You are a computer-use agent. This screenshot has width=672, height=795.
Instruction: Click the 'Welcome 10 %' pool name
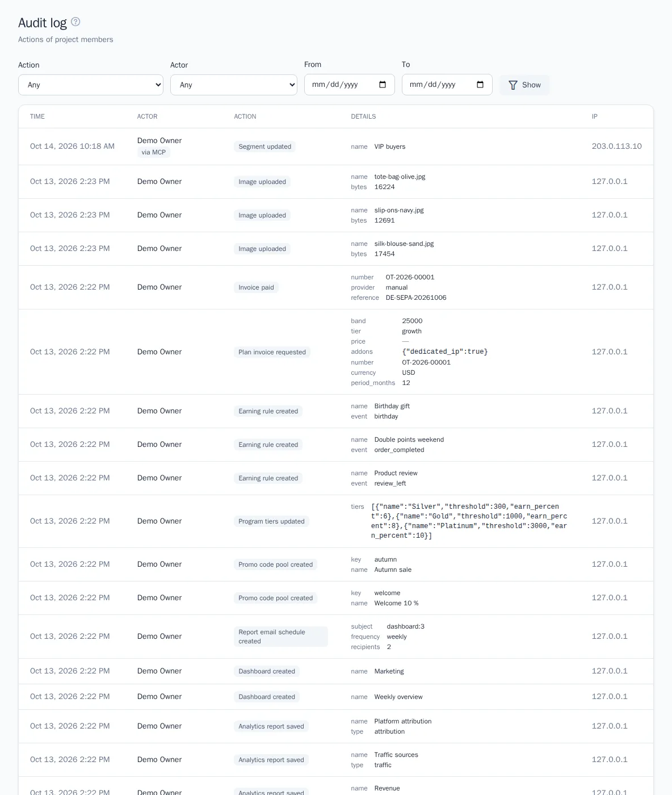(397, 603)
